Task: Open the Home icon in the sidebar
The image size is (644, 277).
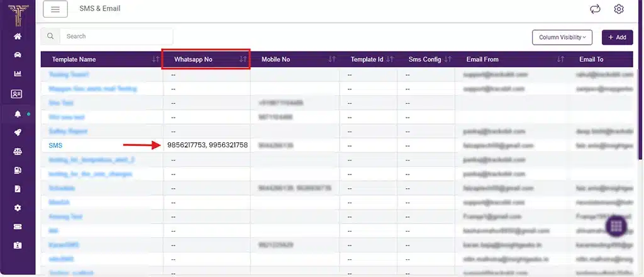Action: [x=17, y=36]
